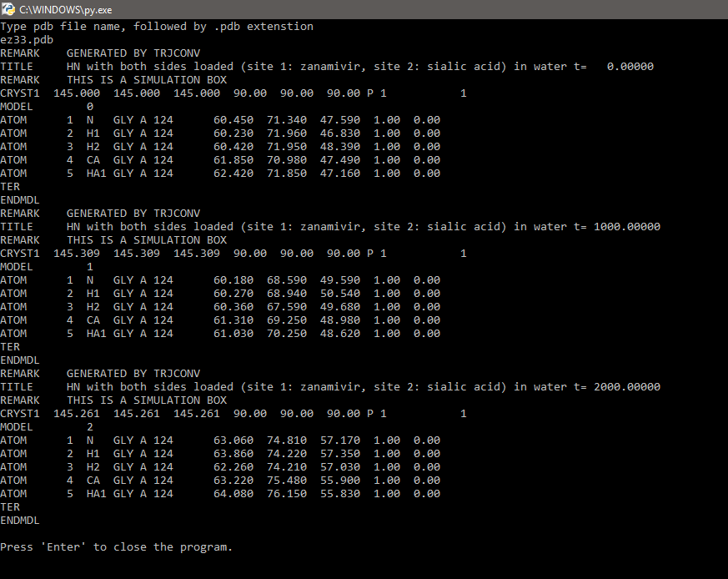Click the coordinate '71.960' of atom H1
This screenshot has width=728, height=579.
287,133
